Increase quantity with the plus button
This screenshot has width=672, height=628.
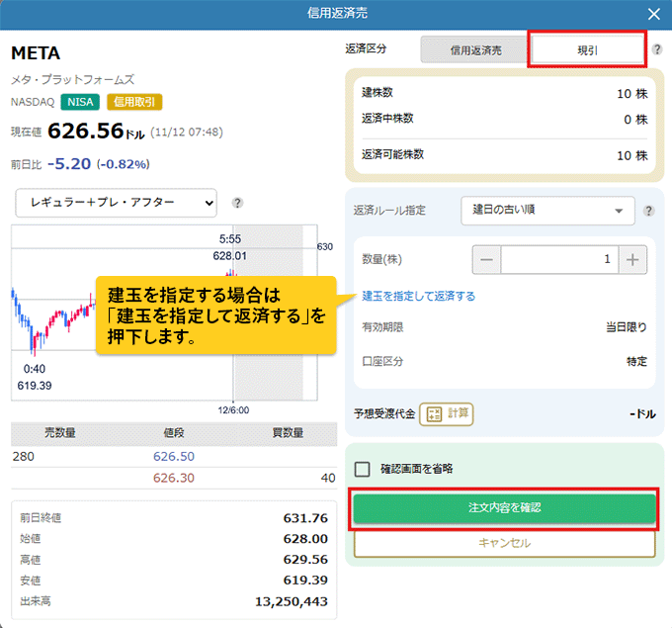(x=632, y=260)
